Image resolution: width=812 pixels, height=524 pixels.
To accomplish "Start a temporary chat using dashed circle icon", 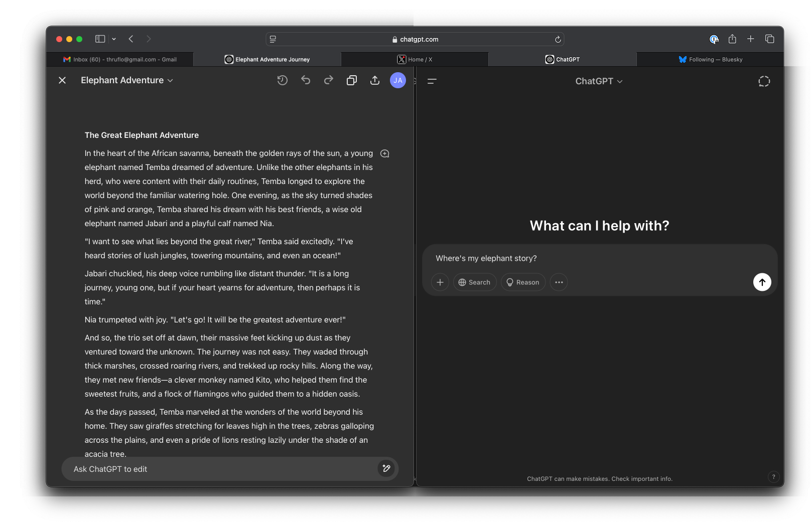I will [x=764, y=81].
